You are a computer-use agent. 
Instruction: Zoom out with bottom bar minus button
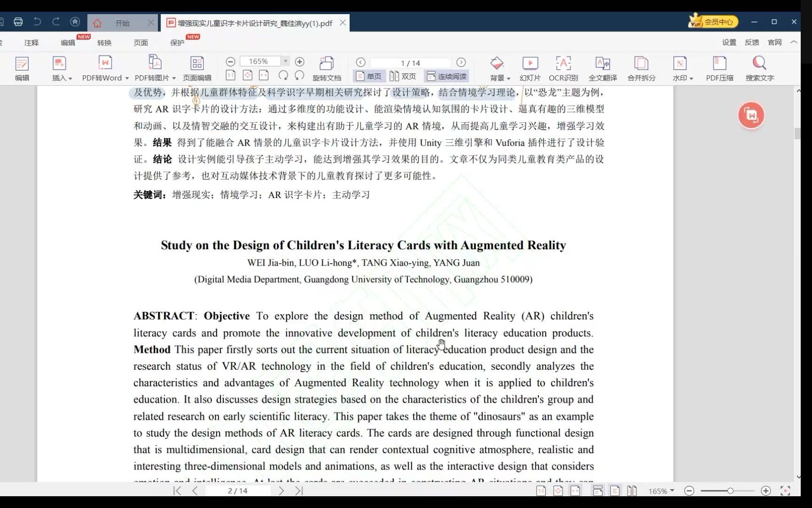(x=689, y=491)
